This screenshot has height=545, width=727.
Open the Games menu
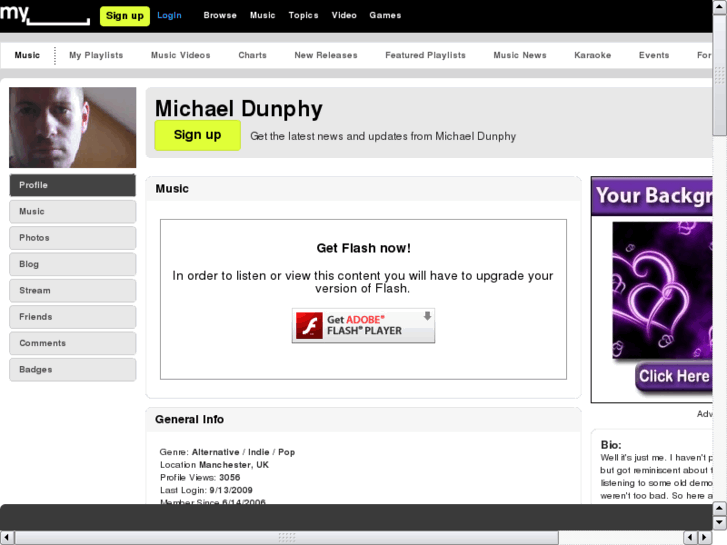point(385,15)
